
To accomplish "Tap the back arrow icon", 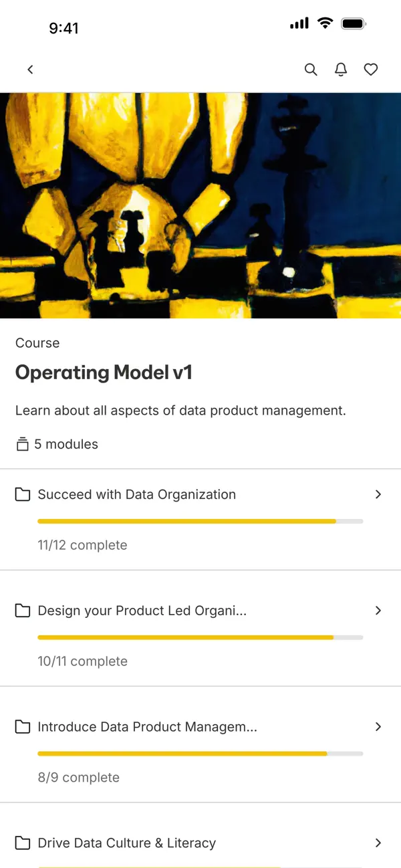I will [30, 70].
